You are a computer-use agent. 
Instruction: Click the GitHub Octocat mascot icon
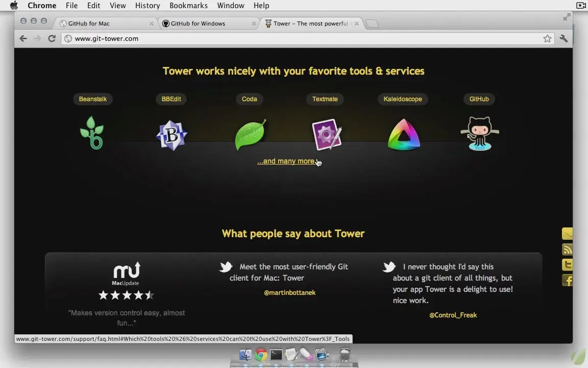coord(480,133)
